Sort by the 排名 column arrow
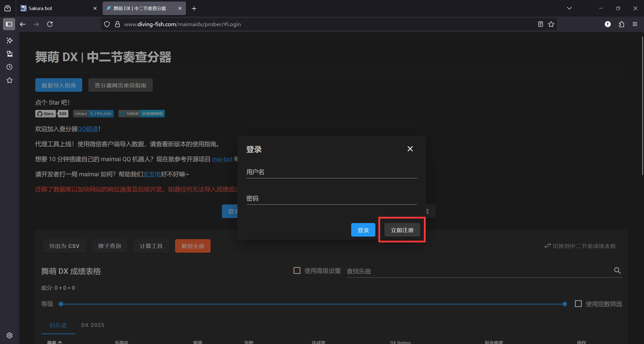644x344 pixels. click(60, 342)
